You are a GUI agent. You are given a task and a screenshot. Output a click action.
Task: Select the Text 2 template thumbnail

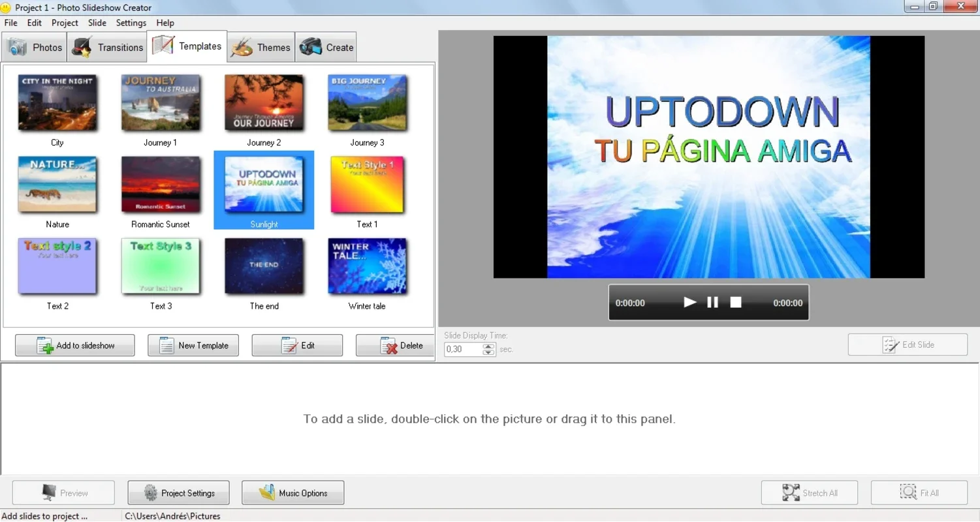click(x=57, y=266)
